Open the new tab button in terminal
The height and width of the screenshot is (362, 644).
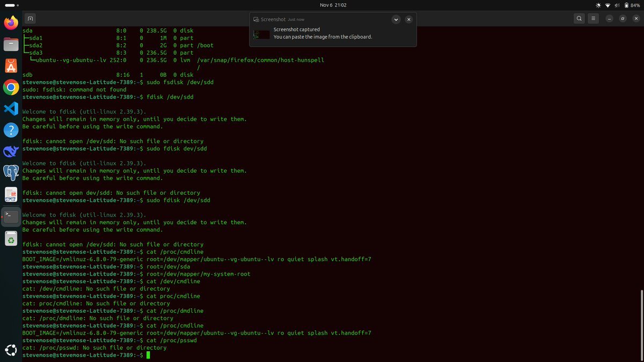click(x=30, y=18)
